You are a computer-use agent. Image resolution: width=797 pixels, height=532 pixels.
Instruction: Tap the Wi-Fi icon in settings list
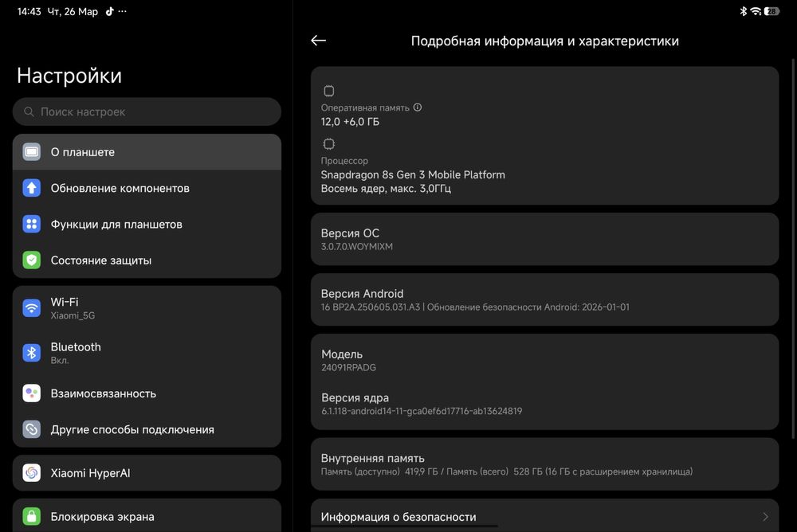point(32,308)
